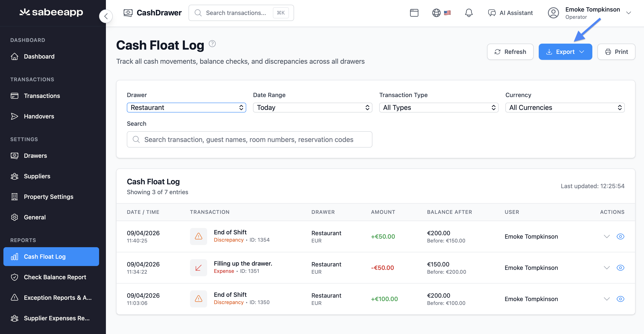Click the window panel icon in header
Image resolution: width=644 pixels, height=334 pixels.
[x=414, y=13]
